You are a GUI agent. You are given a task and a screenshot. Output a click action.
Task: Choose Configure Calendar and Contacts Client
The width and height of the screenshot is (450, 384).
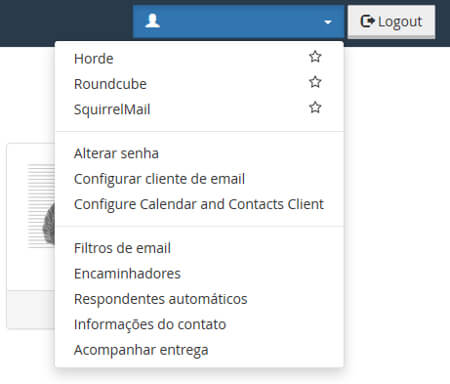tap(199, 204)
